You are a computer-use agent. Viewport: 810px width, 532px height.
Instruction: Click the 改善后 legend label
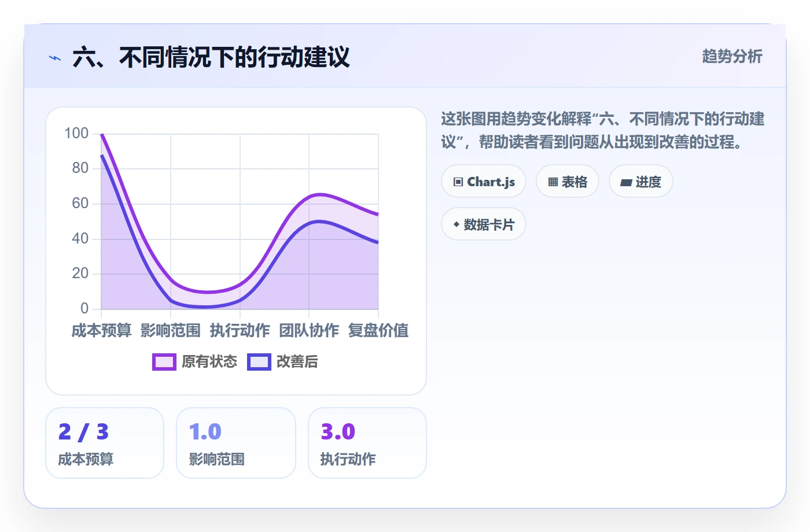(297, 362)
